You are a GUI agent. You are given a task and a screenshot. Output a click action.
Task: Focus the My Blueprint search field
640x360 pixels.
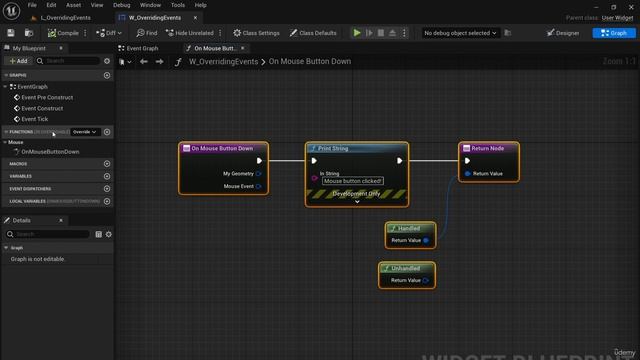pyautogui.click(x=68, y=61)
